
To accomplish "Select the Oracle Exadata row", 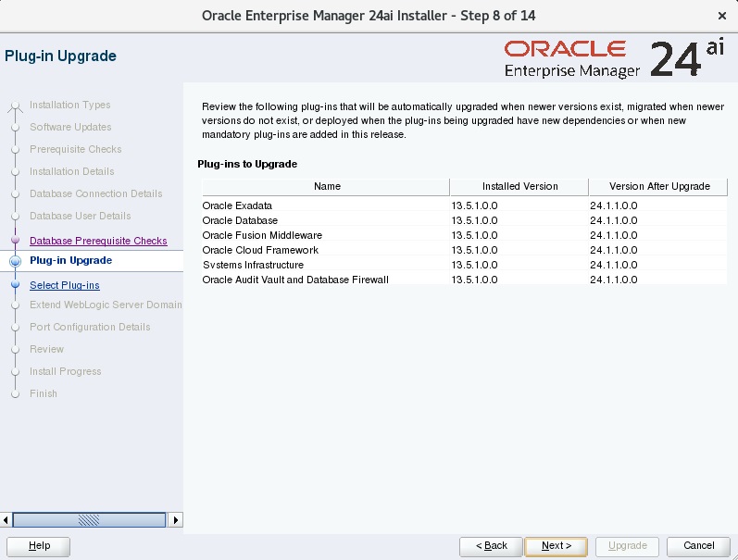I will pyautogui.click(x=465, y=205).
